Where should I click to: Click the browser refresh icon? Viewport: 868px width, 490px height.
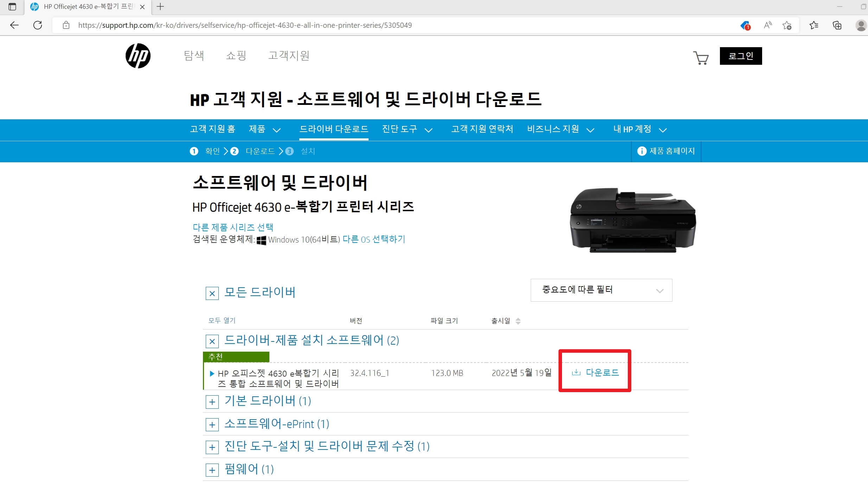(x=38, y=25)
